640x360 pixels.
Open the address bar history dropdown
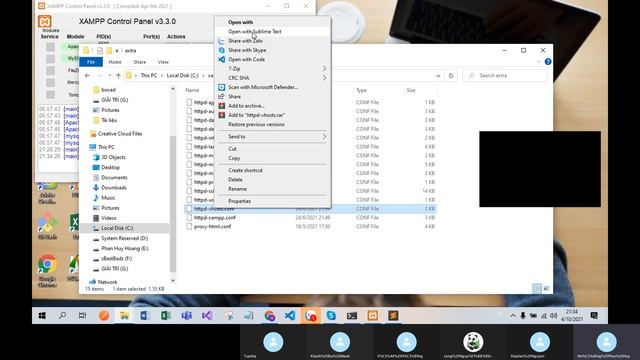point(438,76)
